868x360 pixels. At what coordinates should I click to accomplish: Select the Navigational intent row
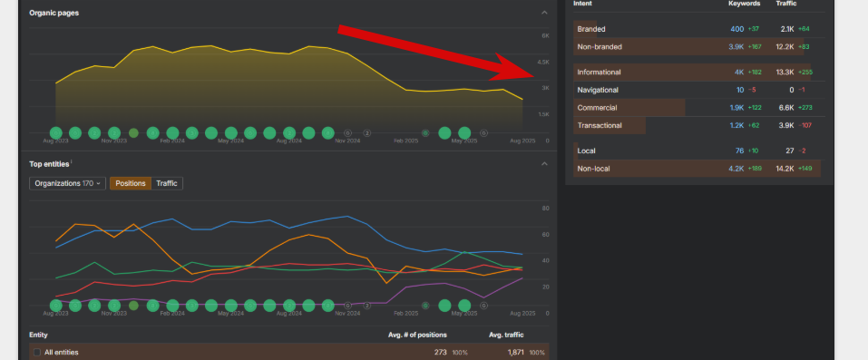pyautogui.click(x=699, y=90)
